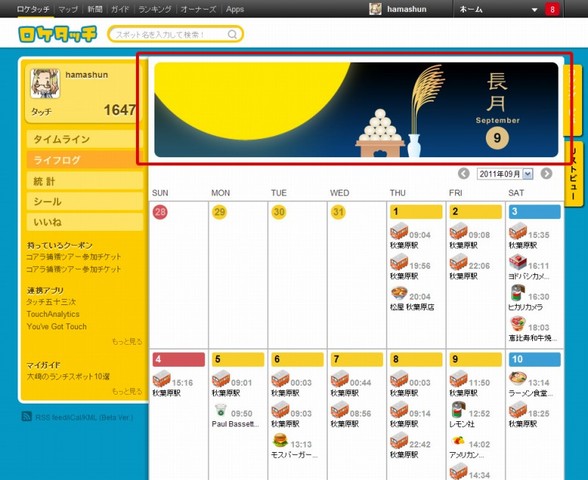This screenshot has width=588, height=480.
Task: Go to next month arrow
Action: click(x=546, y=174)
